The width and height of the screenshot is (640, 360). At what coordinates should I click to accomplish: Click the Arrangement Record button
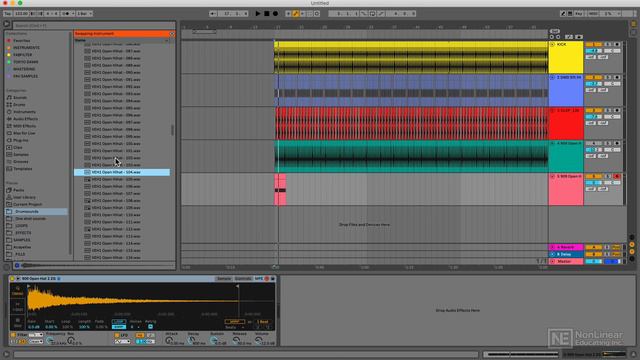point(276,13)
